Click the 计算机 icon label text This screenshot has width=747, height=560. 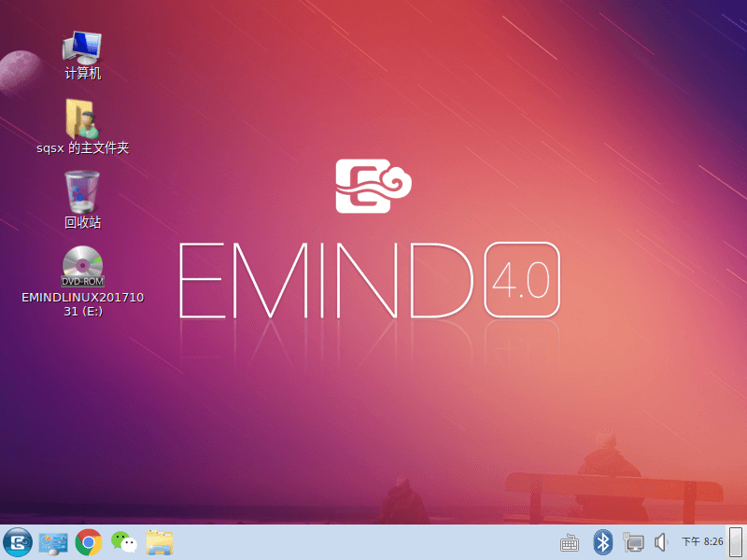(x=83, y=74)
